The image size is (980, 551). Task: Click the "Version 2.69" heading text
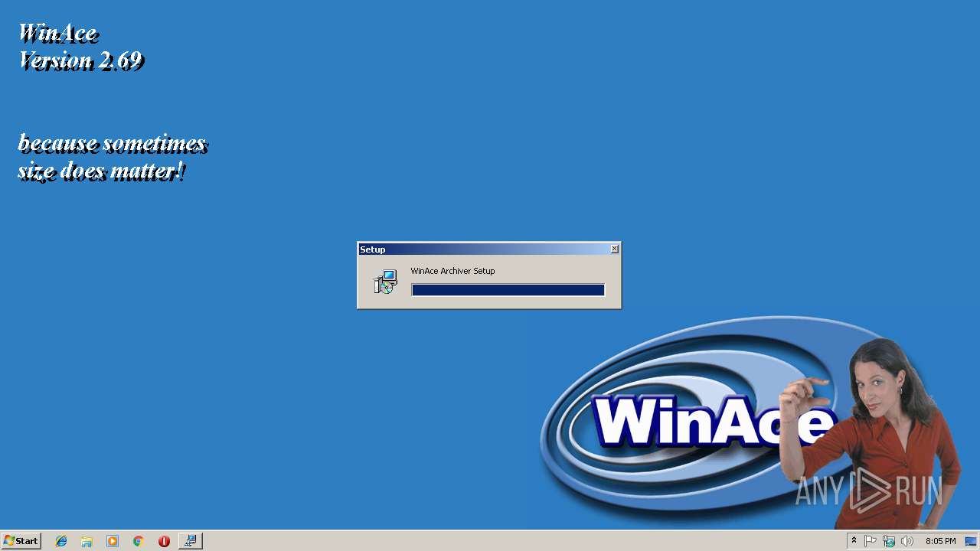pos(80,60)
